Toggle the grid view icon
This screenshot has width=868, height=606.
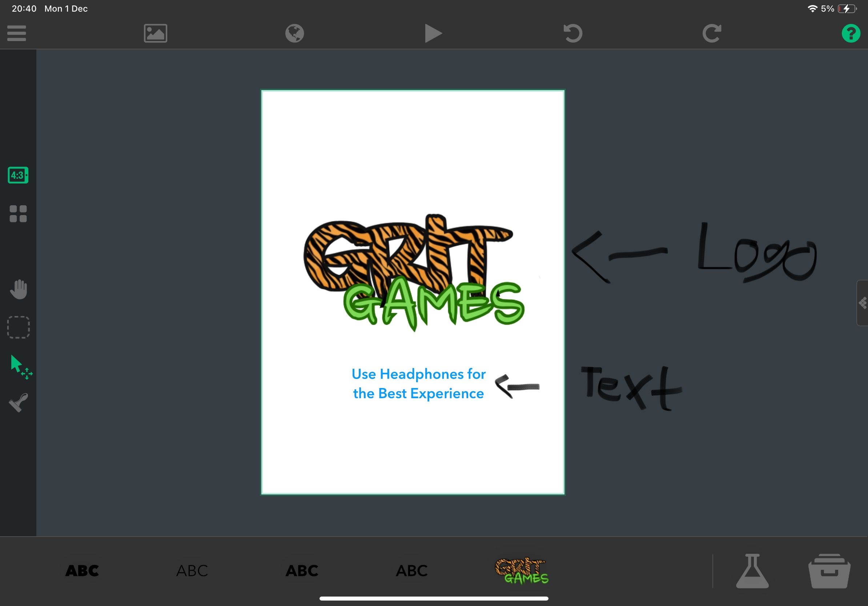click(x=18, y=214)
